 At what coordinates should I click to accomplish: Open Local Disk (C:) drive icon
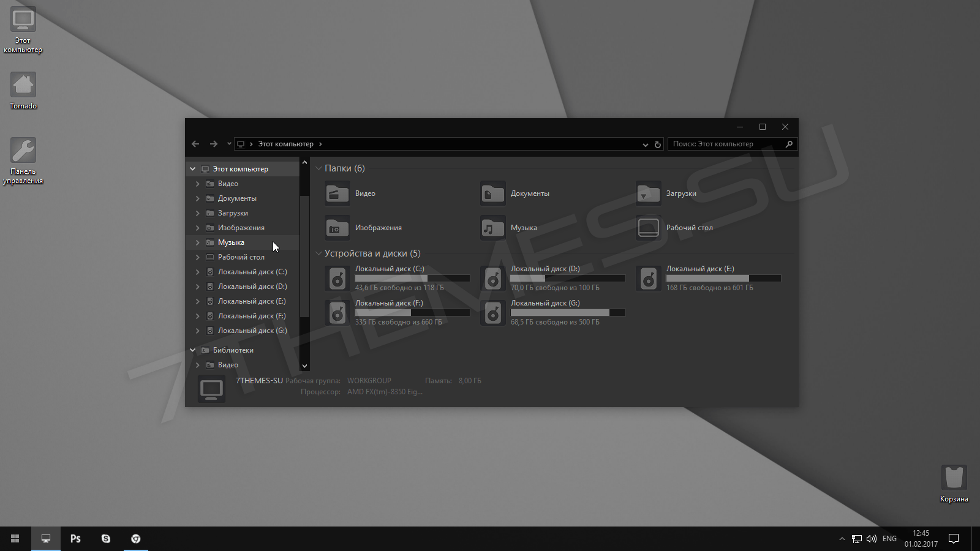[337, 279]
